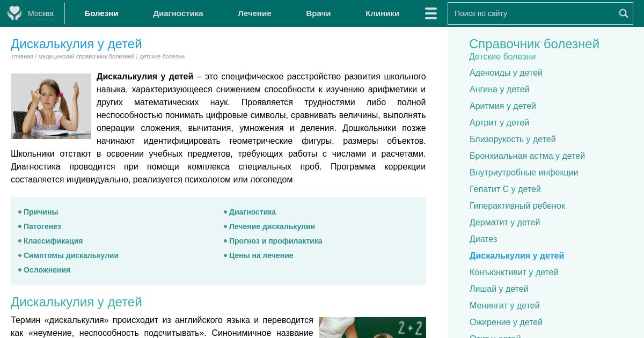This screenshot has width=644, height=338.
Task: Change city via Москва link
Action: [41, 13]
